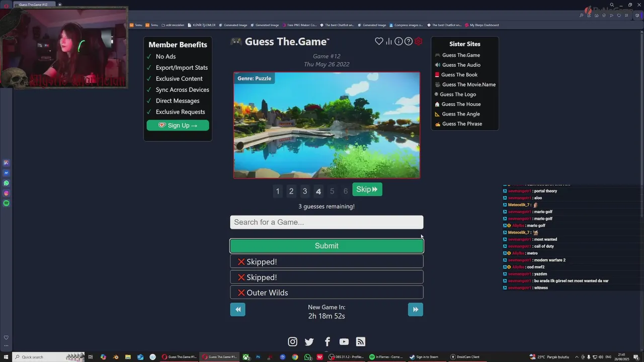Select image 1 of the game
The width and height of the screenshot is (644, 362).
pyautogui.click(x=278, y=191)
